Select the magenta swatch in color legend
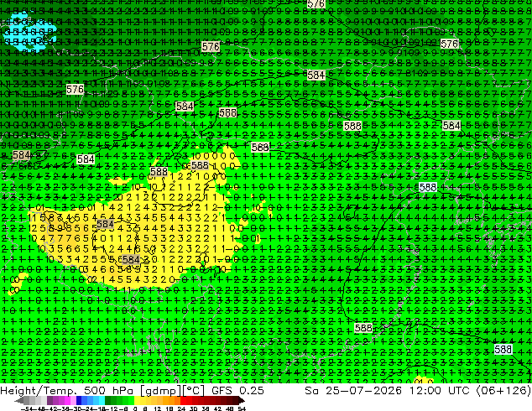 [x=67, y=401]
